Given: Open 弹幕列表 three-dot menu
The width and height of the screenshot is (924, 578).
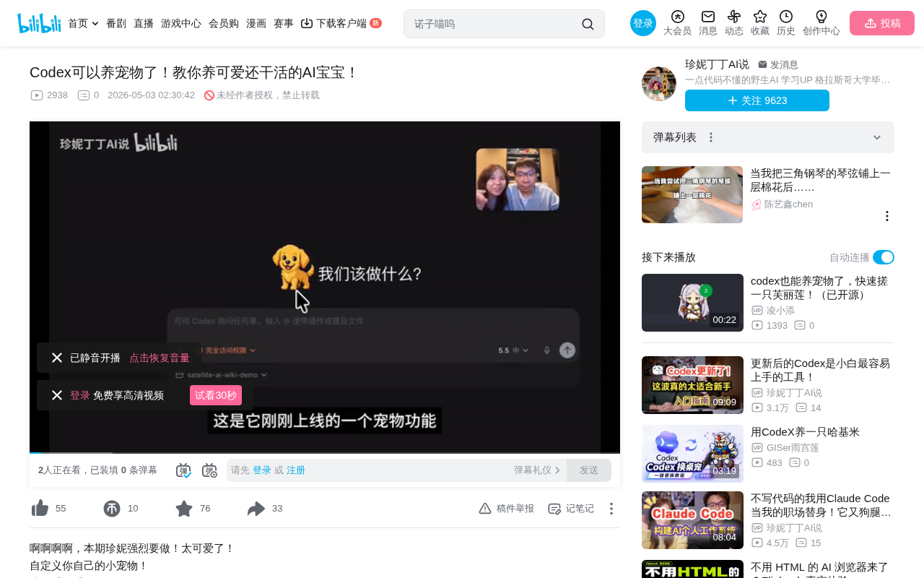Looking at the screenshot, I should coord(711,137).
